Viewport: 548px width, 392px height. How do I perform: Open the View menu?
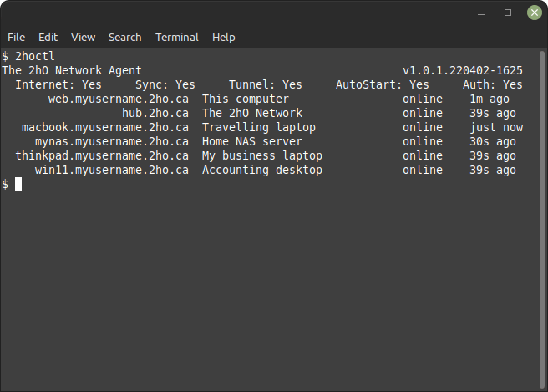click(x=83, y=37)
